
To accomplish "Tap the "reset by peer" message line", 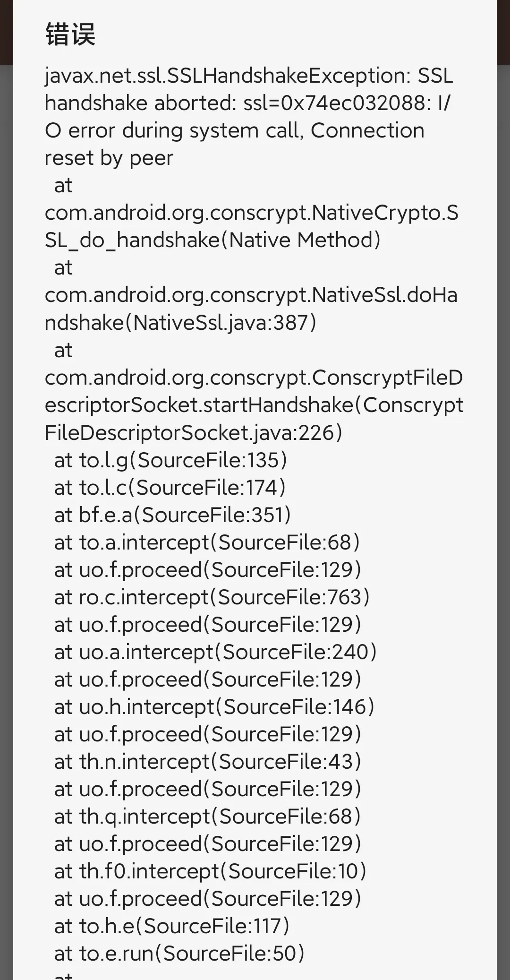I will tap(109, 158).
